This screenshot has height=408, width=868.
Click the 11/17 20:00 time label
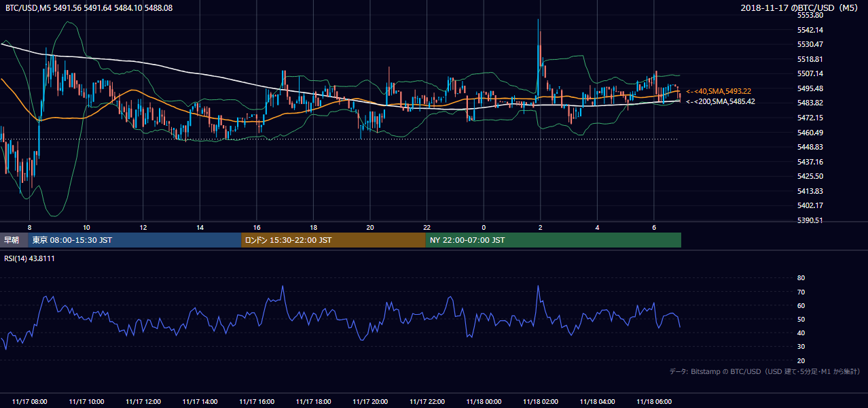[370, 401]
